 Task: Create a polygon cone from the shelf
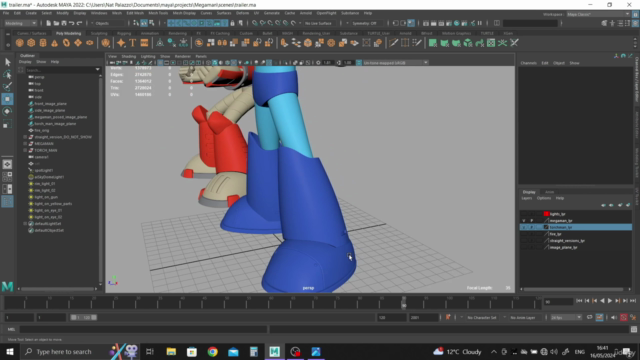54,43
